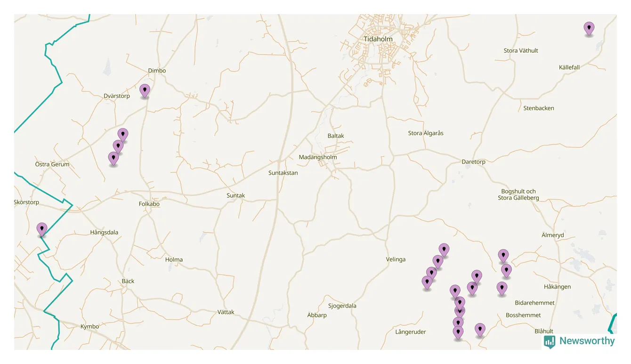Click the Tidaholm town label
This screenshot has height=364, width=631.
[x=378, y=39]
